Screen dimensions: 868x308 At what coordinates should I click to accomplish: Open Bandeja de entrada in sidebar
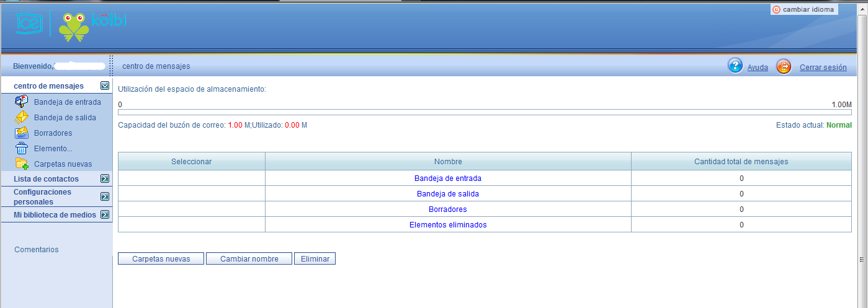(68, 102)
